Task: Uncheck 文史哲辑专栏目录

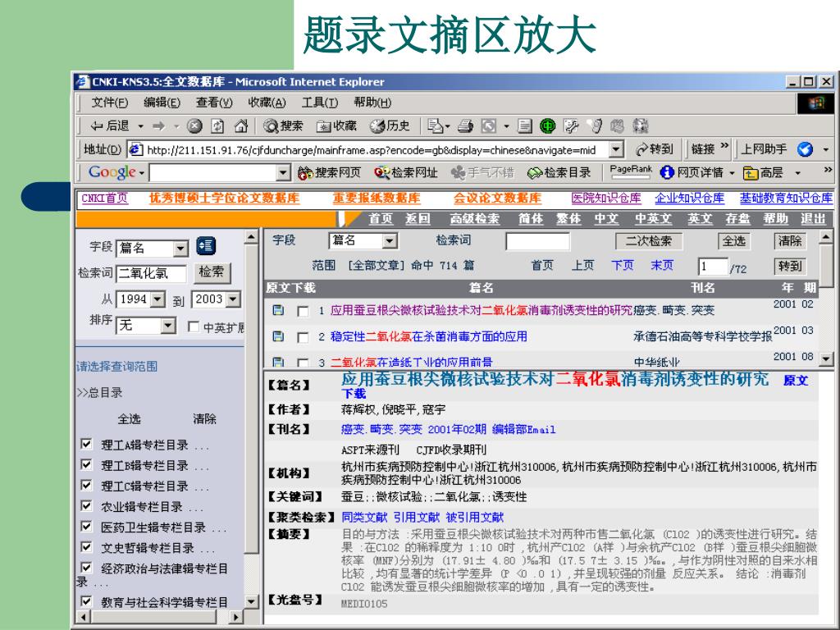Action: [x=85, y=547]
